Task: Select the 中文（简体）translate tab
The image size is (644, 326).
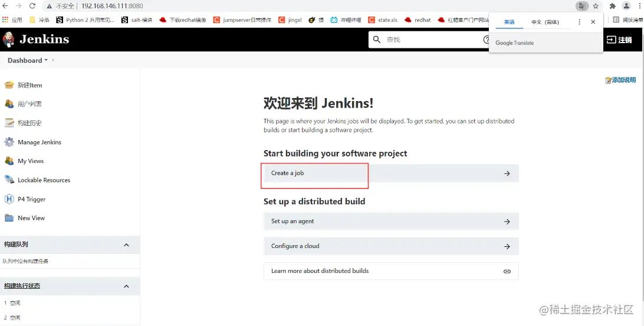Action: click(545, 22)
